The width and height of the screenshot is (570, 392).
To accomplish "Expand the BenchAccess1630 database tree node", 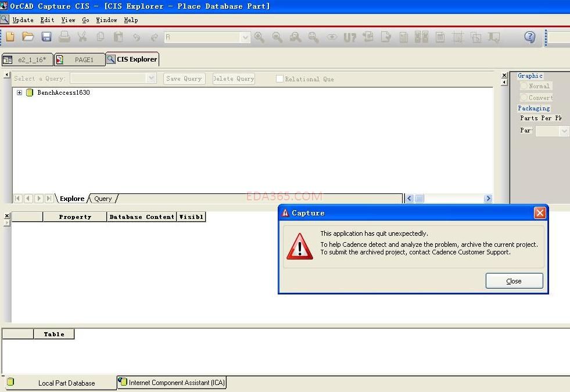I will click(19, 92).
